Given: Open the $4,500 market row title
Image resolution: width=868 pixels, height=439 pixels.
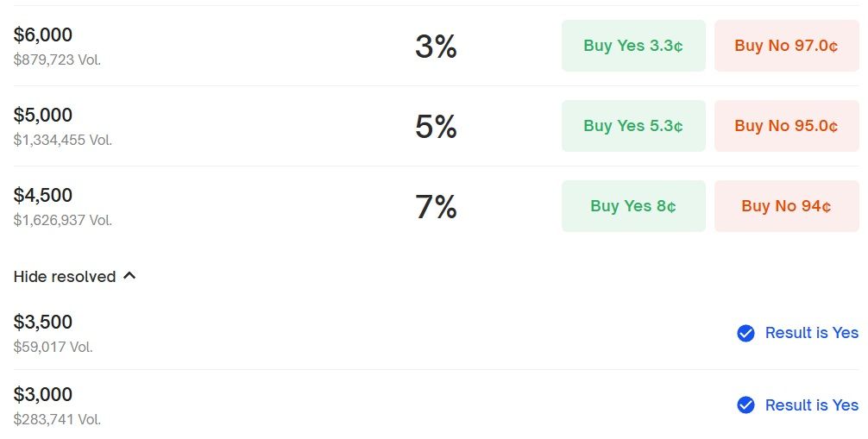Looking at the screenshot, I should (42, 196).
